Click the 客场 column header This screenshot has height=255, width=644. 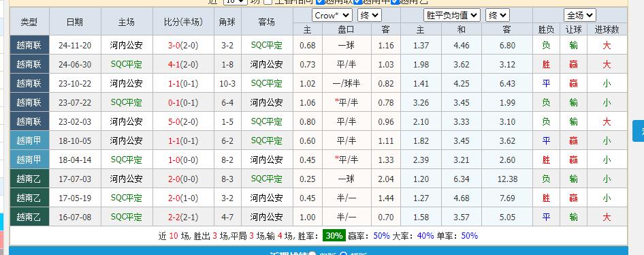point(267,22)
